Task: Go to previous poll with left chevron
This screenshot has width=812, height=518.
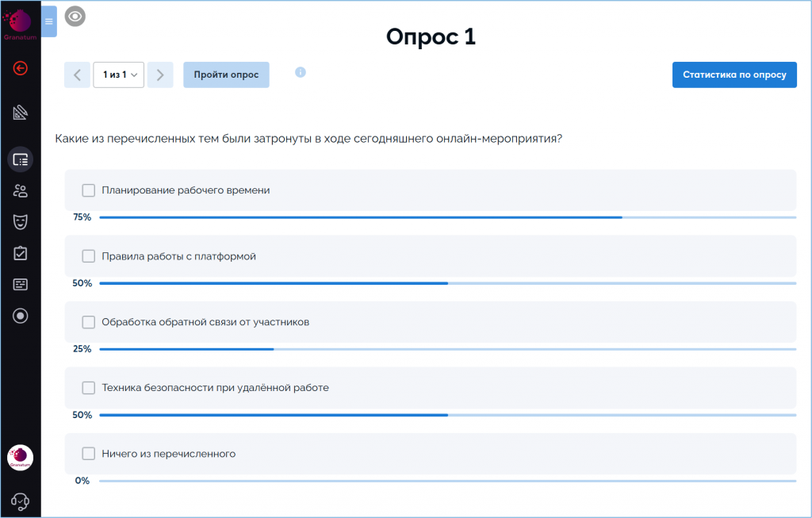Action: pos(77,75)
